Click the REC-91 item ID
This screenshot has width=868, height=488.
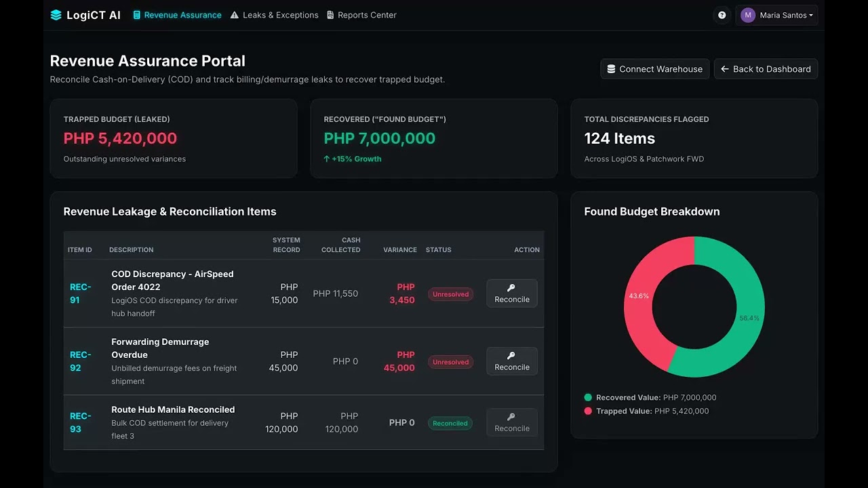(80, 293)
